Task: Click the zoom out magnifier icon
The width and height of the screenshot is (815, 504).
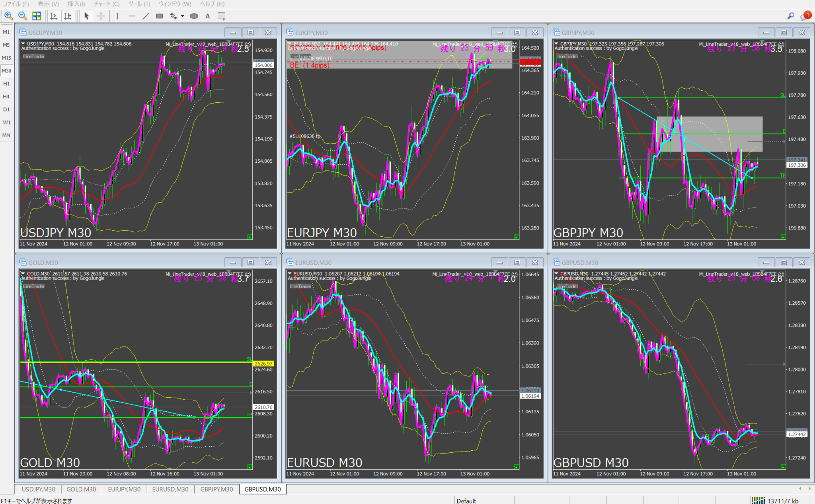Action: [22, 16]
